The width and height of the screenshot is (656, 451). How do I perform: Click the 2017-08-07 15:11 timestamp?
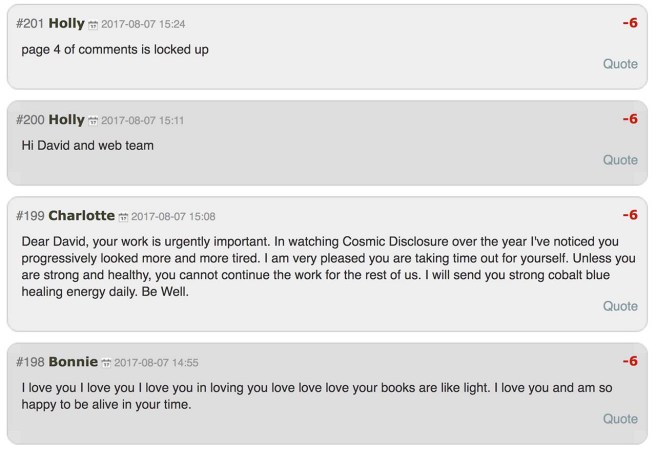(x=143, y=121)
